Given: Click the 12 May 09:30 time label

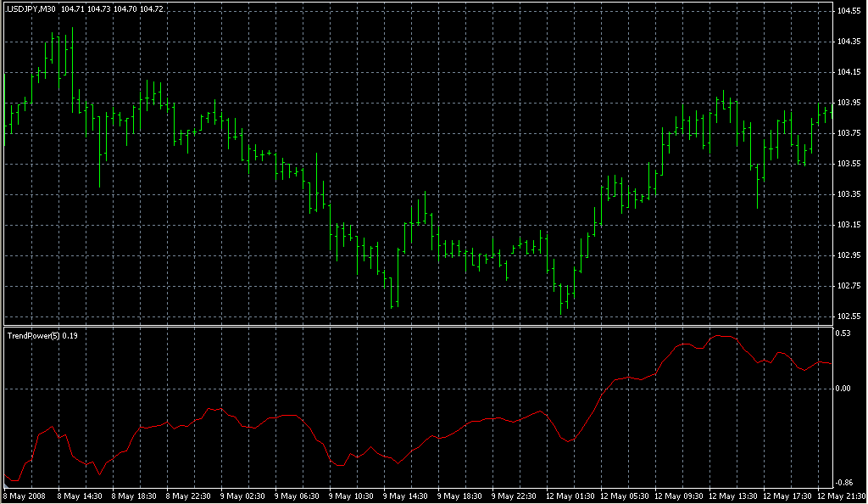Looking at the screenshot, I should pos(679,496).
